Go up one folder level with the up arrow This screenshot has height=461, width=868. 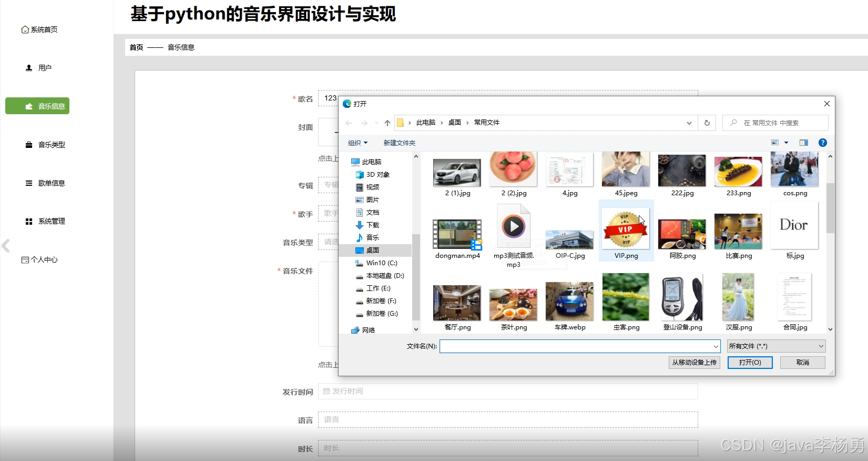[x=387, y=123]
